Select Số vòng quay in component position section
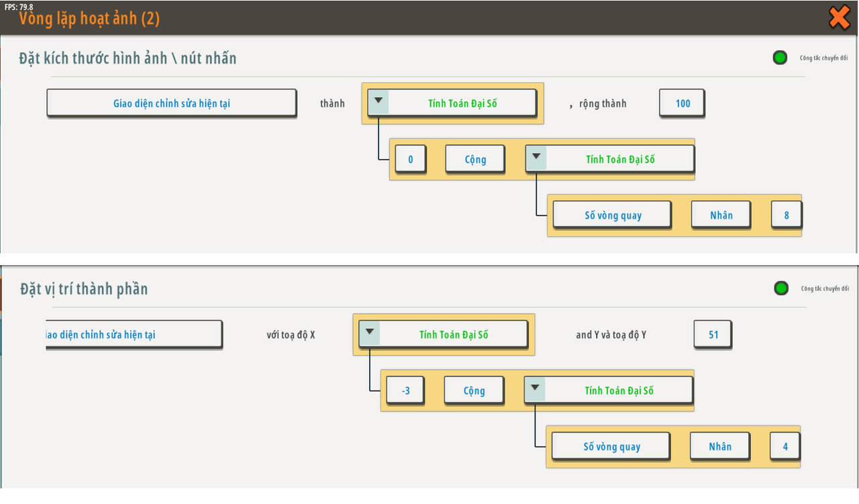The image size is (859, 504). tap(611, 446)
